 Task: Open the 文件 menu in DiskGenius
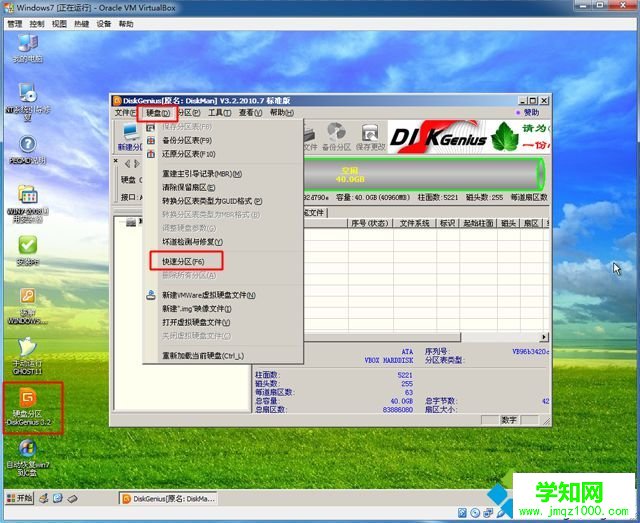click(124, 112)
